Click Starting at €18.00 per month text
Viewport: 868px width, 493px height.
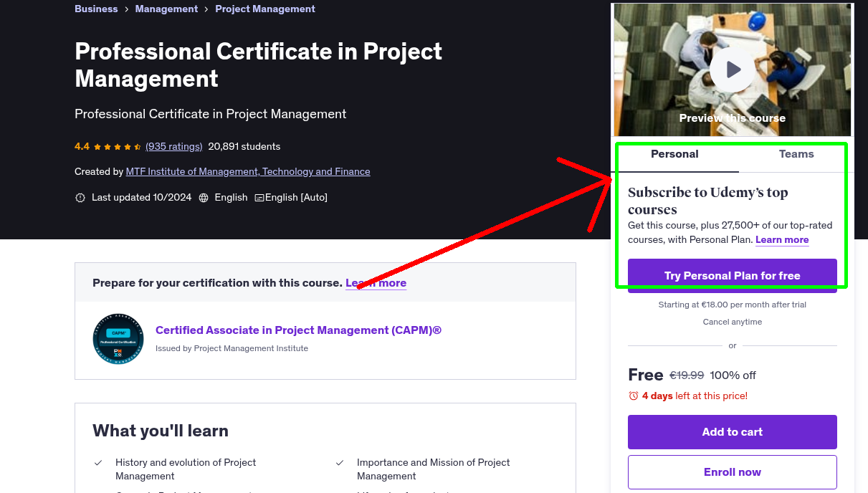(x=733, y=305)
